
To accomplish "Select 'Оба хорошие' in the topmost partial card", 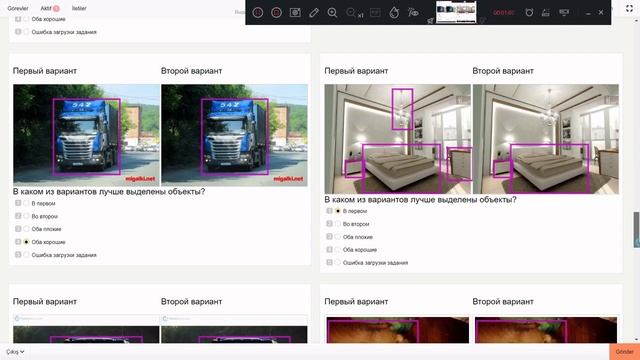I will click(27, 19).
